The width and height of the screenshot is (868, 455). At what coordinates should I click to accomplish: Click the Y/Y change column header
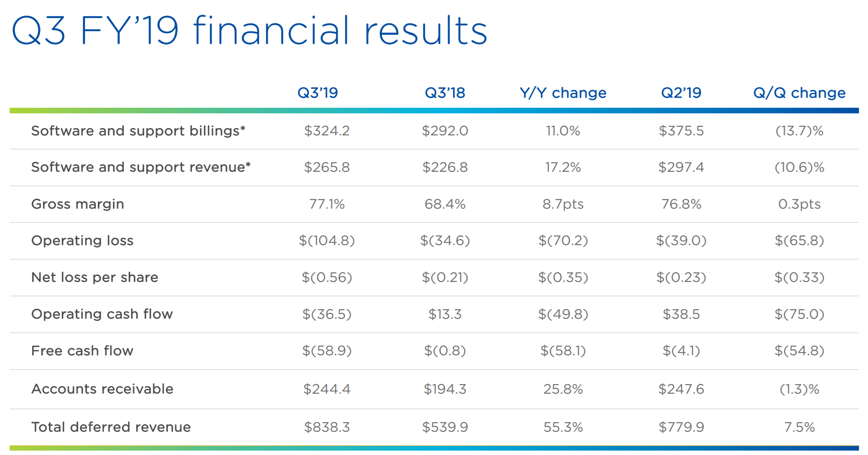(563, 93)
